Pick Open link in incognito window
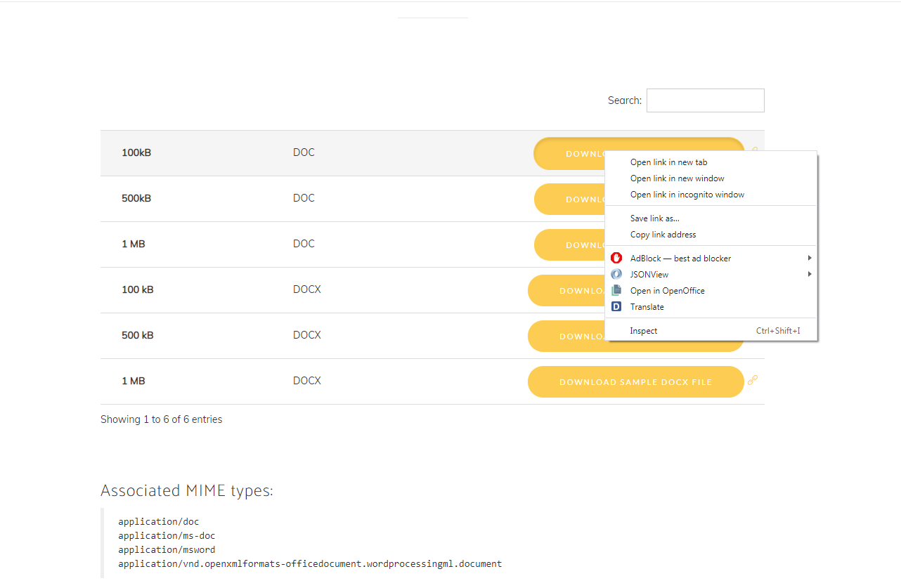Image resolution: width=901 pixels, height=588 pixels. [x=687, y=195]
